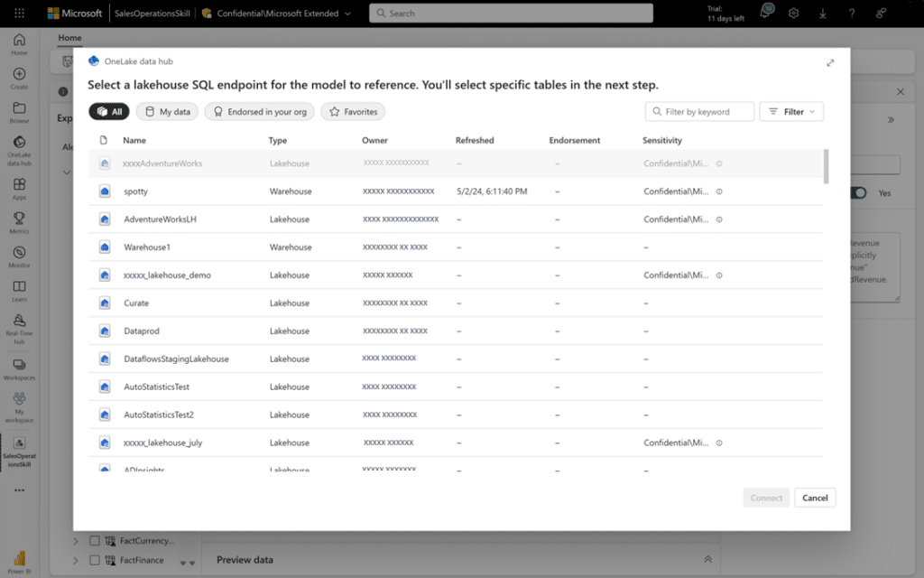Show more sidebar options ellipsis

point(19,490)
